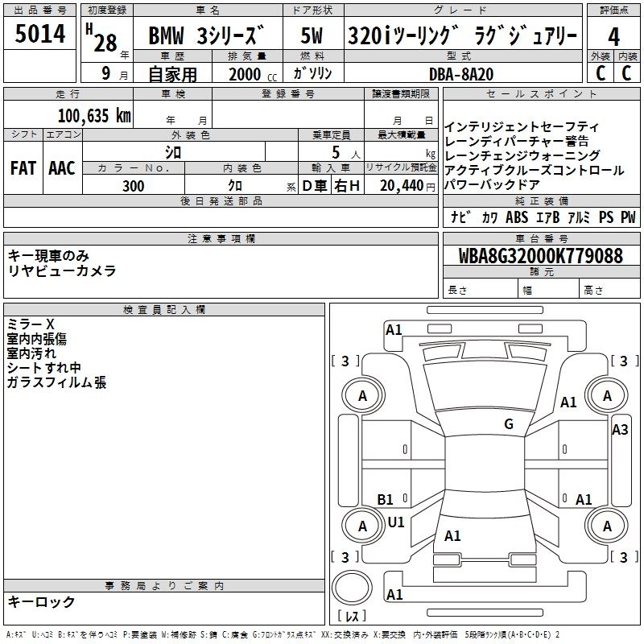Click the displacement value 2000 cc
644x644 pixels.
point(253,74)
